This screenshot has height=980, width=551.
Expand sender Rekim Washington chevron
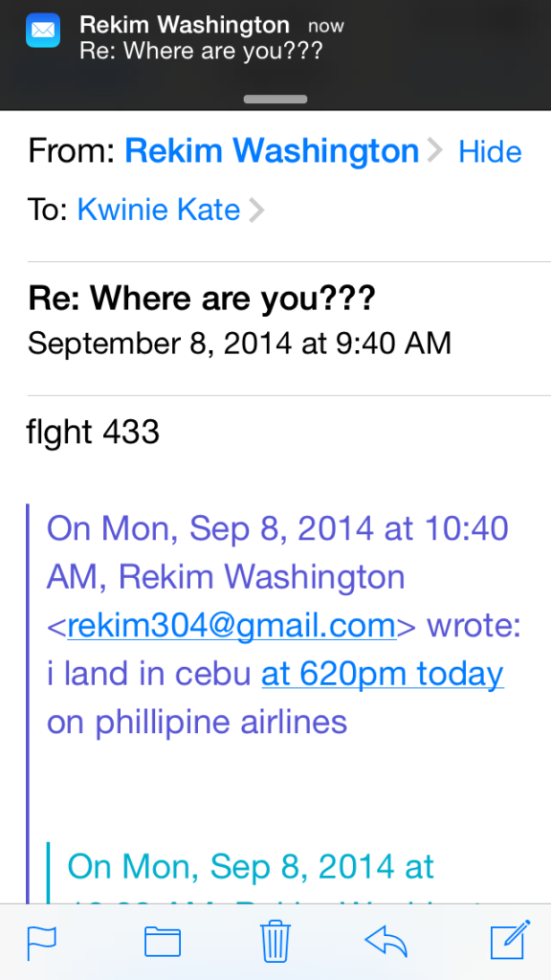tap(434, 150)
